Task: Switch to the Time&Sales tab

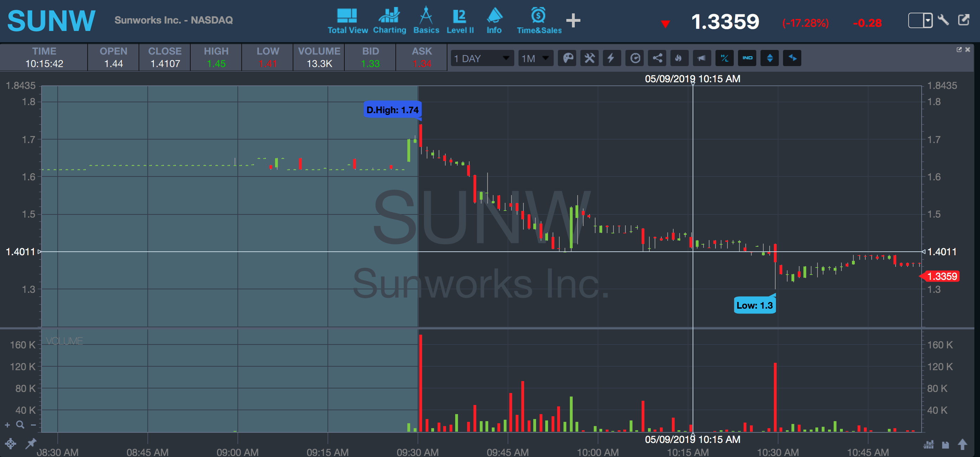Action: 539,20
